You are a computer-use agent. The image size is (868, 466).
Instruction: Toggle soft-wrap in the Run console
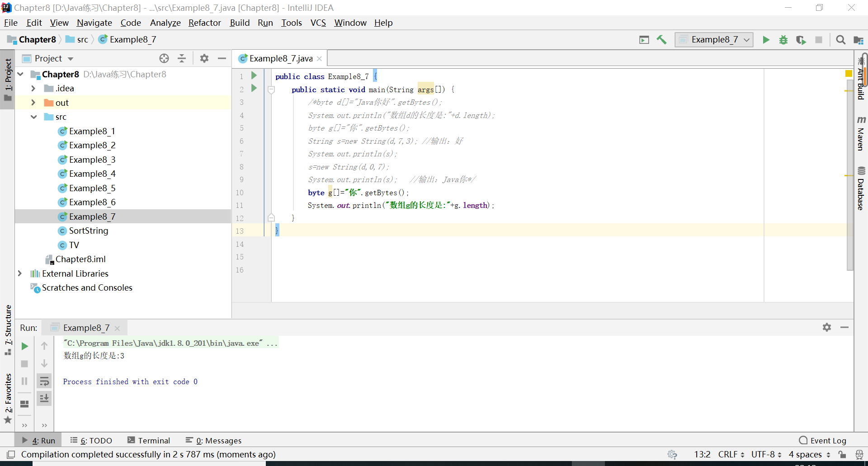pos(44,381)
